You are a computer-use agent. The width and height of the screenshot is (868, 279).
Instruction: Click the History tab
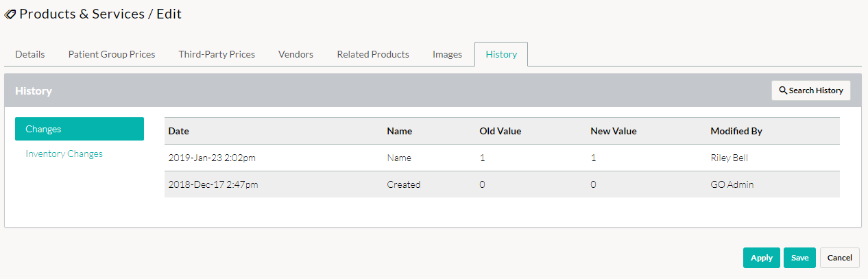pyautogui.click(x=501, y=54)
